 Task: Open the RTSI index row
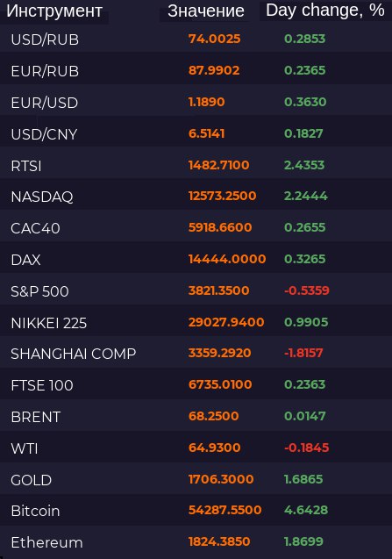[196, 165]
